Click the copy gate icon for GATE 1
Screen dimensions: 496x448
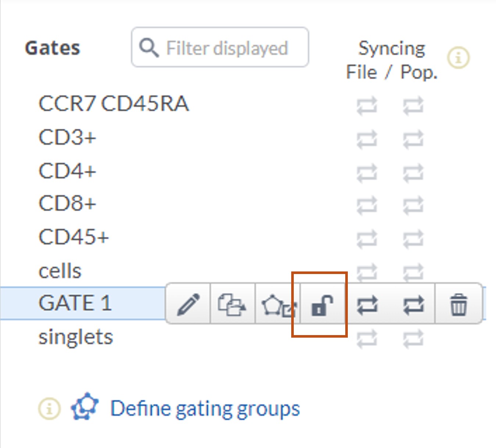(232, 305)
